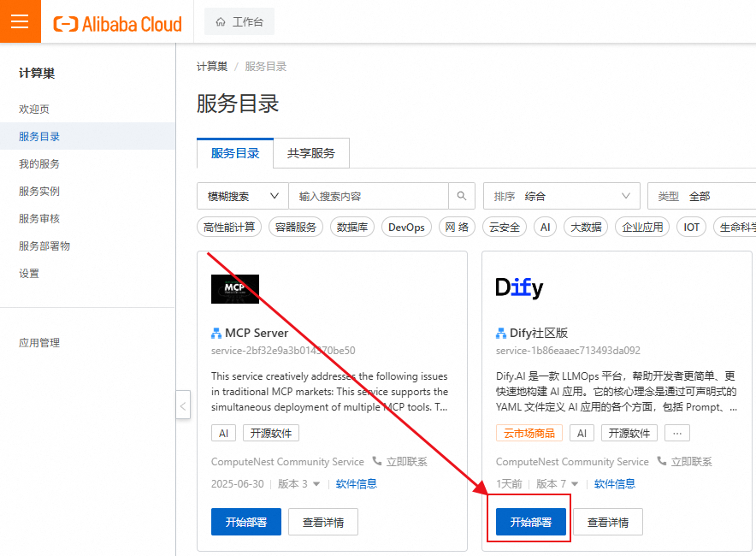The height and width of the screenshot is (556, 756).
Task: Open the 模糊搜索 search mode dropdown
Action: pos(242,196)
